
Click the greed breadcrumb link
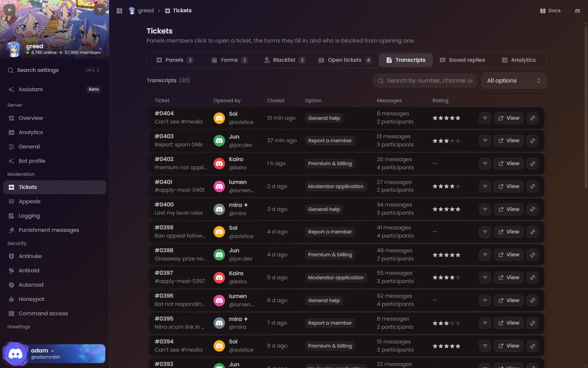click(141, 11)
